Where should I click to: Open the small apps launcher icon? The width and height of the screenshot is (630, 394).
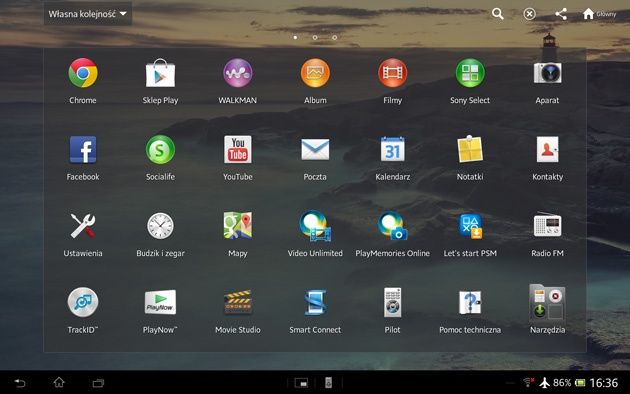click(301, 383)
